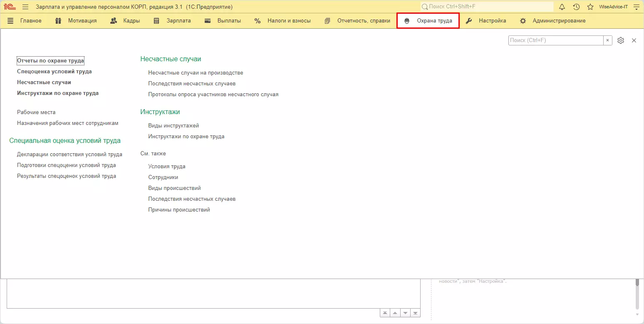Click the WiseAdvice-IT user name

pos(613,7)
